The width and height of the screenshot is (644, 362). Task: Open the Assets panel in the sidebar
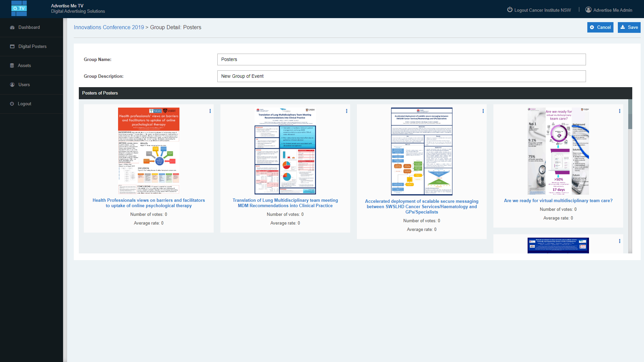(12, 65)
